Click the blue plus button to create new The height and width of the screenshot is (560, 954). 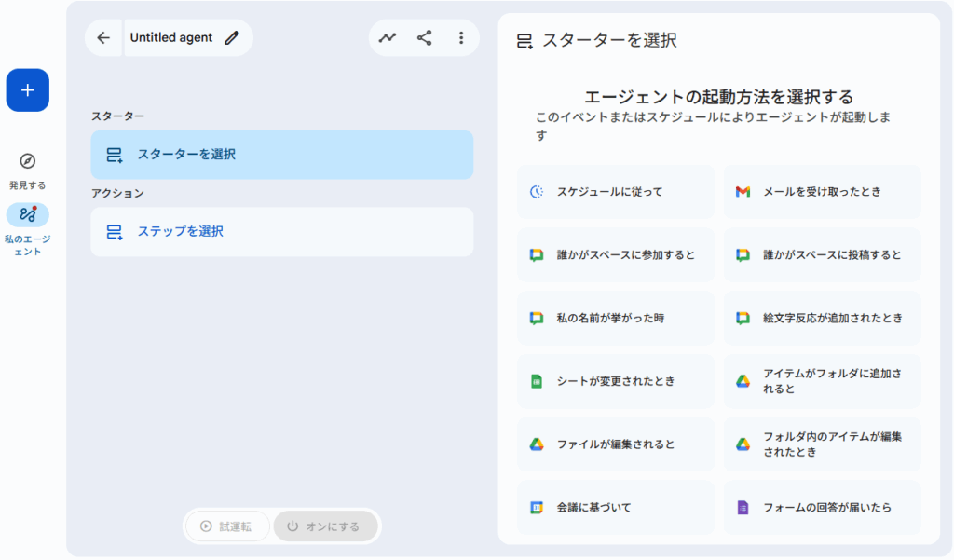[27, 89]
